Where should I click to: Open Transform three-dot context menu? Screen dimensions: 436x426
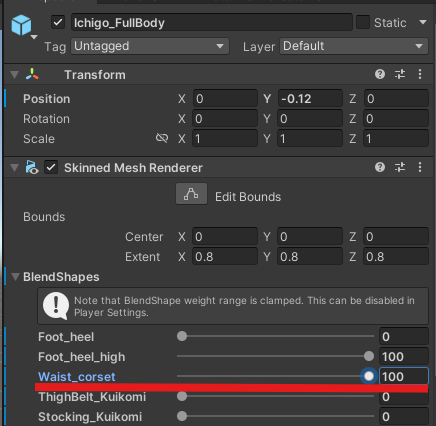(420, 74)
